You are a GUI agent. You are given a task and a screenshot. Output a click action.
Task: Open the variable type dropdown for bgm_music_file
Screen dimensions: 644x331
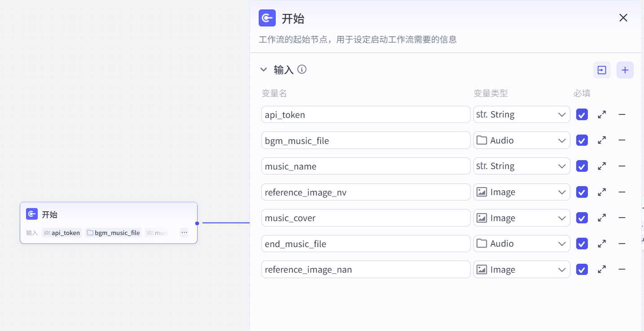[x=522, y=140]
